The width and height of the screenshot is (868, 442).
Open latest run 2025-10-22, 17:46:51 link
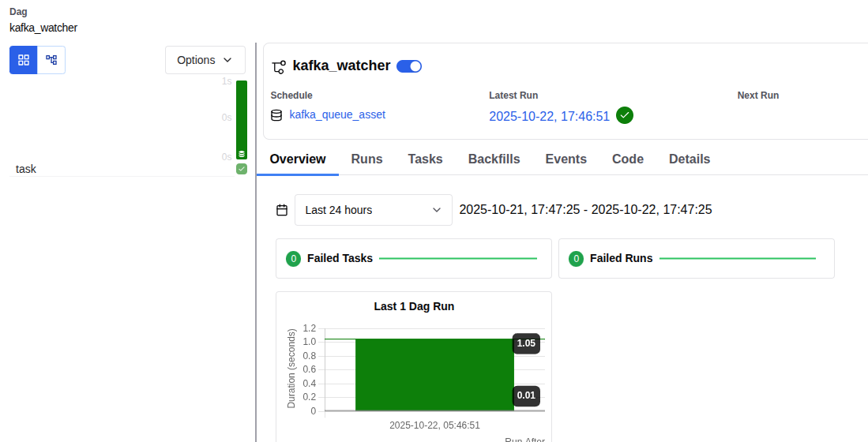tap(549, 116)
